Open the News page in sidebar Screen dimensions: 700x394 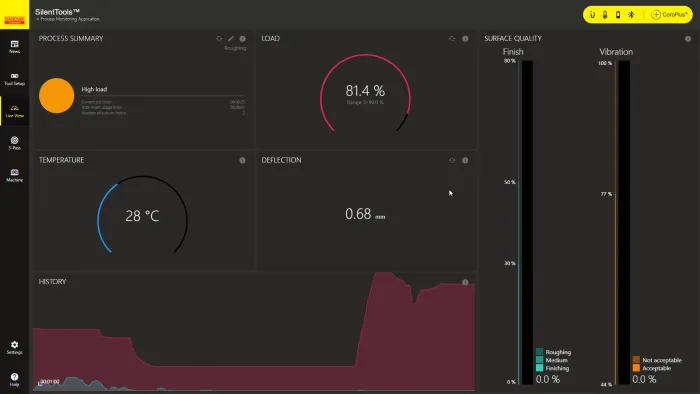pos(14,46)
